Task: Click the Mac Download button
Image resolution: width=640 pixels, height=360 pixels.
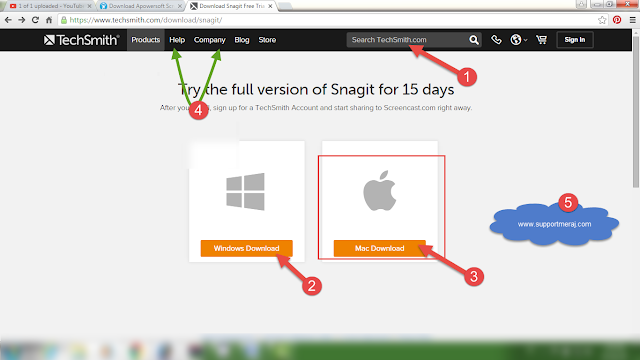Action: click(x=380, y=248)
